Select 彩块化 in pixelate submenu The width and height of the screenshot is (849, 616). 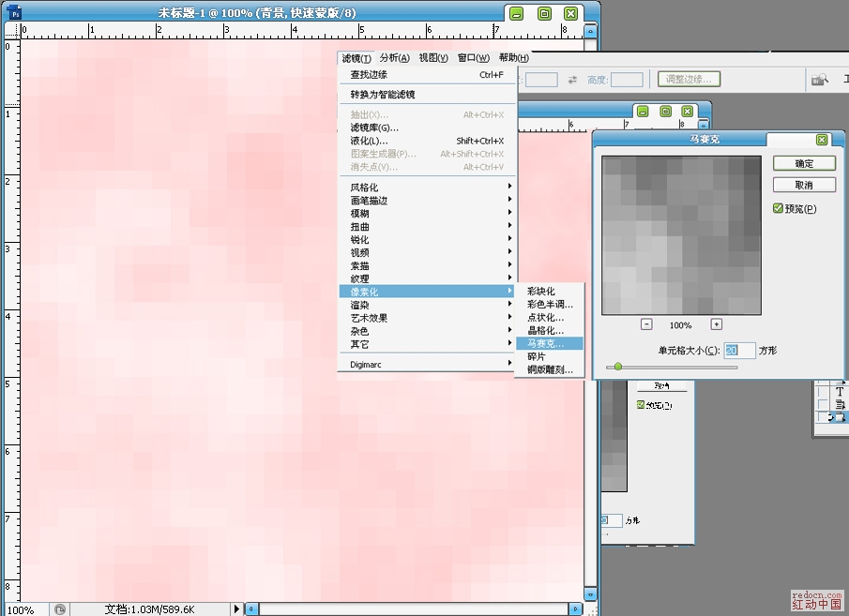point(549,292)
